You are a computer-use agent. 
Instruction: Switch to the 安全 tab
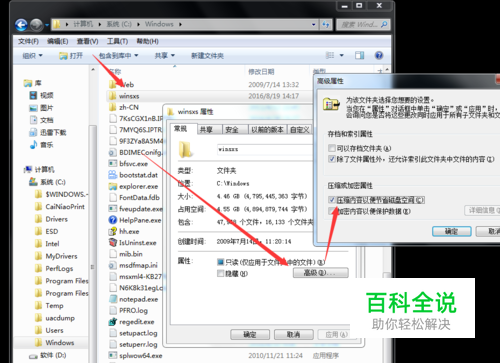[235, 130]
